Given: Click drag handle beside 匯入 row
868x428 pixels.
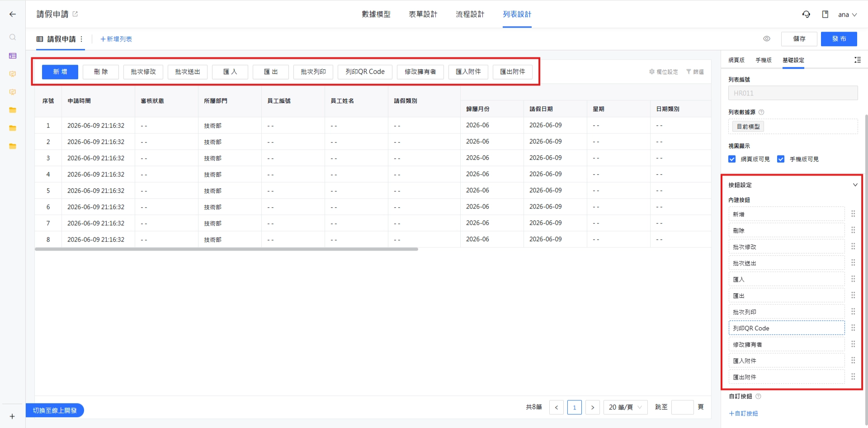Looking at the screenshot, I should pyautogui.click(x=853, y=279).
